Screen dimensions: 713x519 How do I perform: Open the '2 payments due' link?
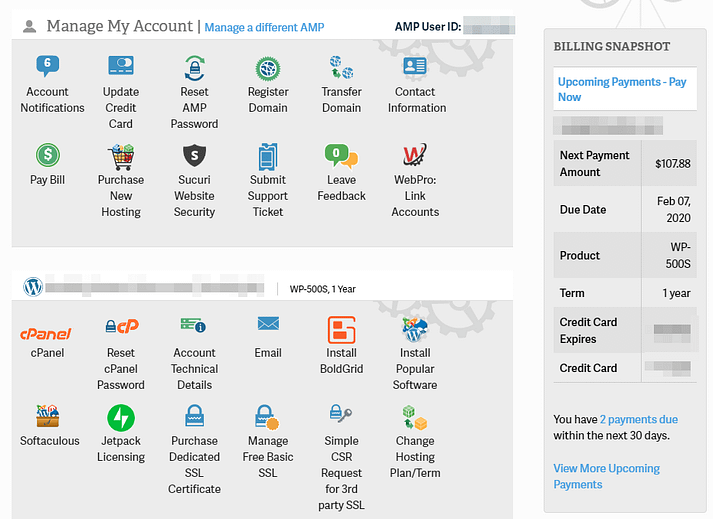tap(638, 419)
